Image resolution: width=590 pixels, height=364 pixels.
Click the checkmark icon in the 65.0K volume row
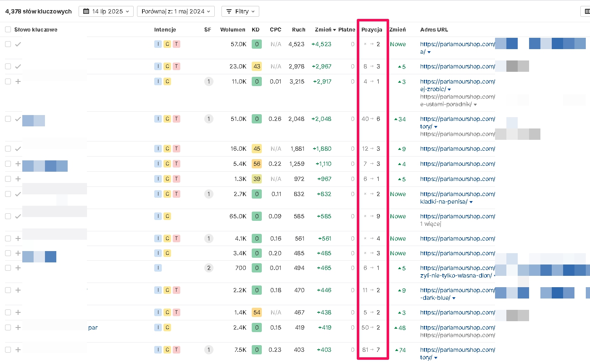tap(18, 216)
